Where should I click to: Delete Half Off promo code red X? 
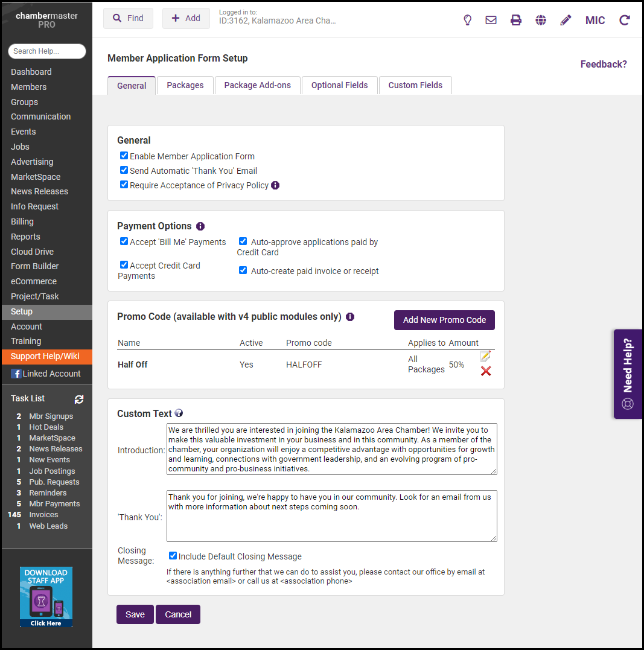486,371
